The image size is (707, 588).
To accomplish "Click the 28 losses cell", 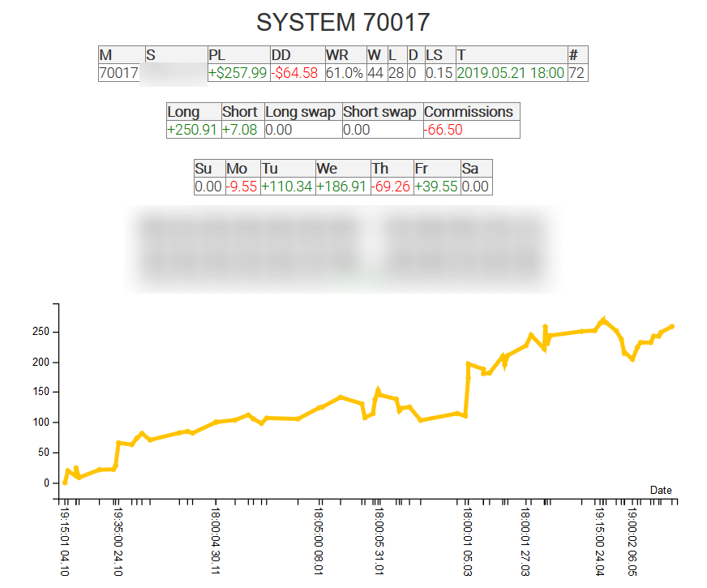I will (x=396, y=73).
